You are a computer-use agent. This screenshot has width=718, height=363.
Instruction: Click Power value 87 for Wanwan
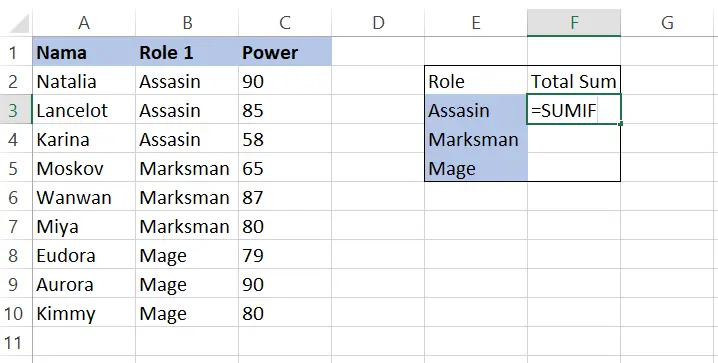click(285, 197)
